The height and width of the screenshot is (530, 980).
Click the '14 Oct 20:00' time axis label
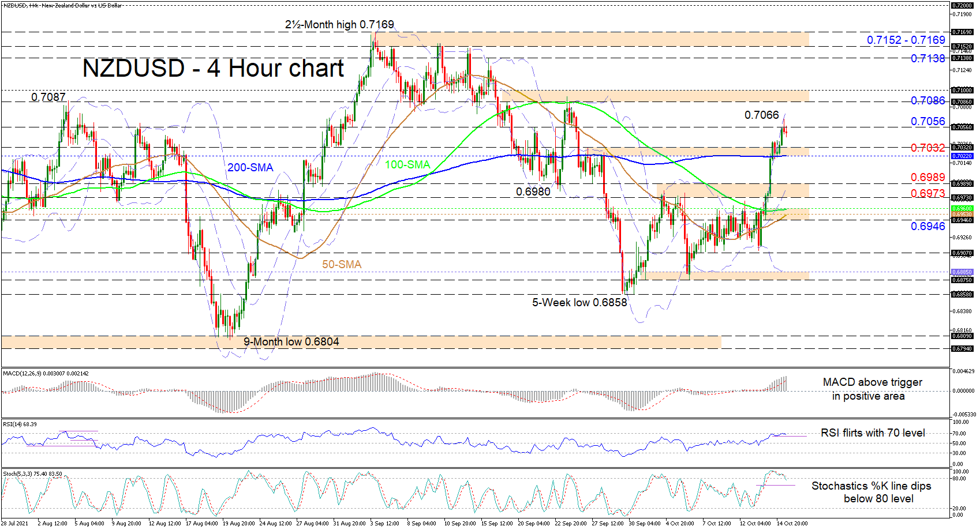coord(792,524)
